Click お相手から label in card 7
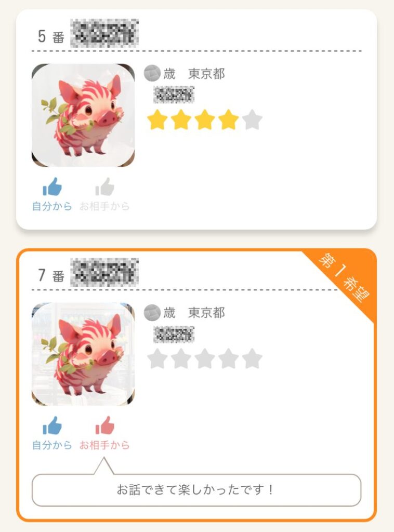 (x=104, y=445)
